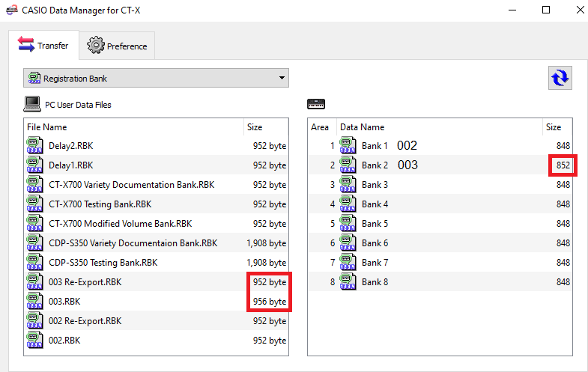
Task: Select CT-X700 Testing Bank.RBK name
Action: point(100,204)
